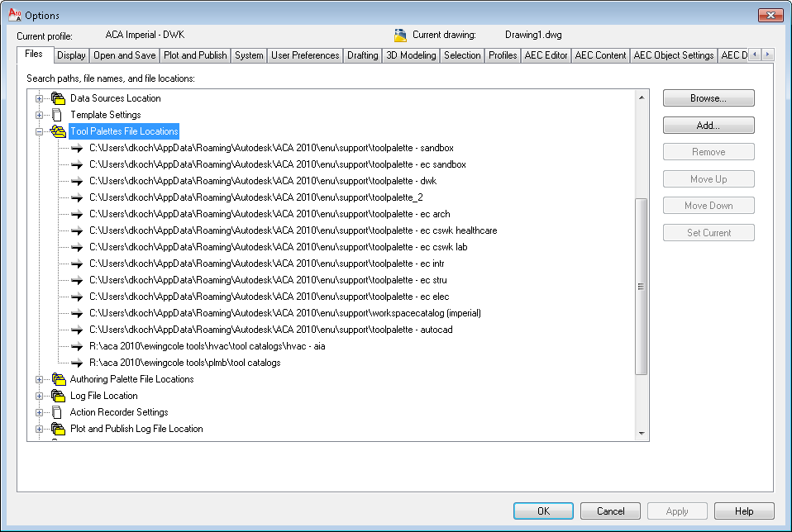Click the Authoring Palette File Locations folder icon

coord(57,379)
